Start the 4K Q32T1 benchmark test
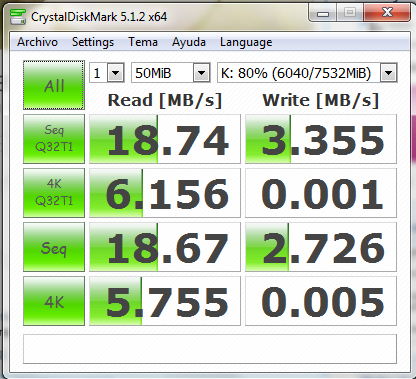416x379 pixels. tap(54, 193)
